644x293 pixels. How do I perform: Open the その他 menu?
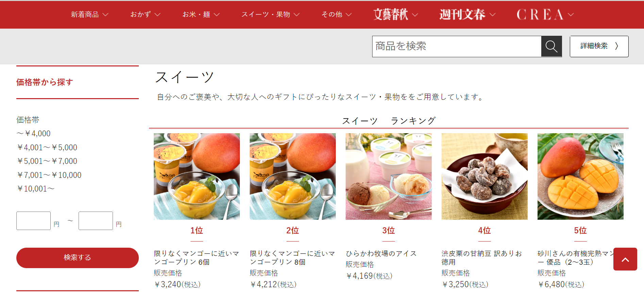coord(336,14)
